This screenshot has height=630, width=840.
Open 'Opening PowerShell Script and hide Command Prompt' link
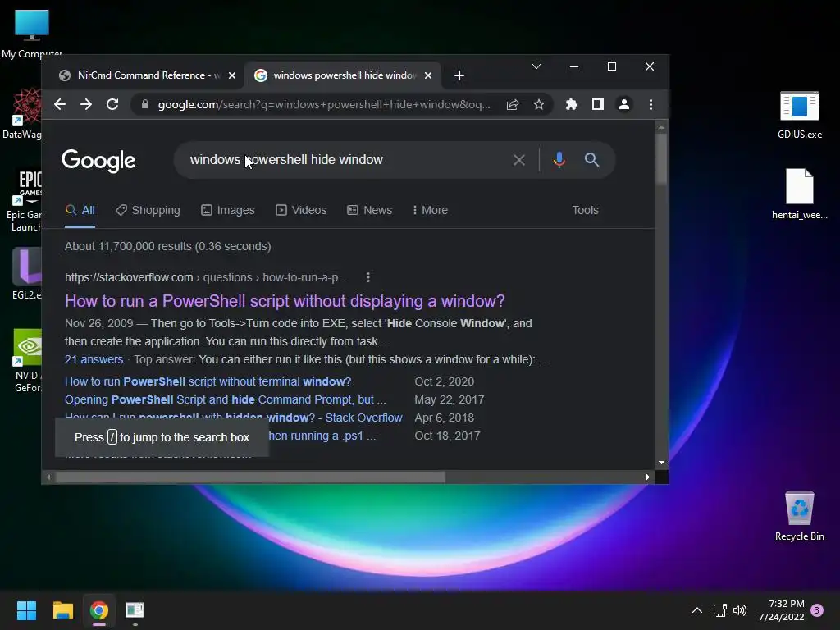tap(225, 399)
